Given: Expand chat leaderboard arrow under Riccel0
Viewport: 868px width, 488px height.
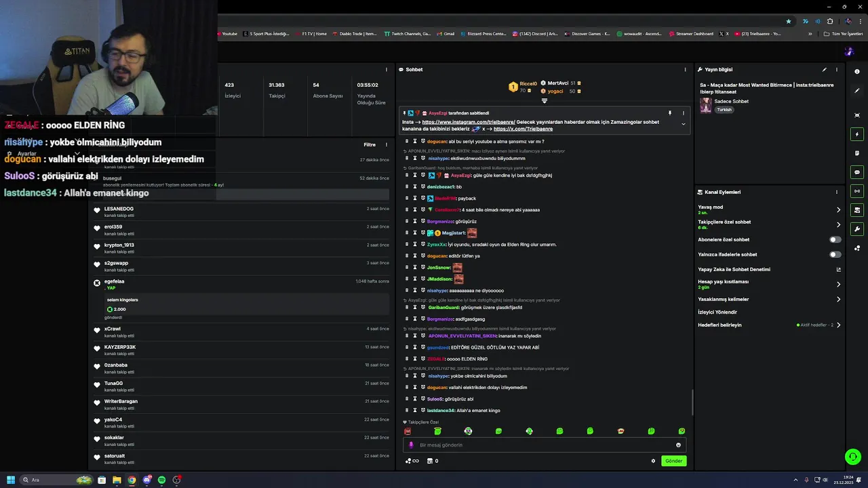Looking at the screenshot, I should tap(544, 101).
